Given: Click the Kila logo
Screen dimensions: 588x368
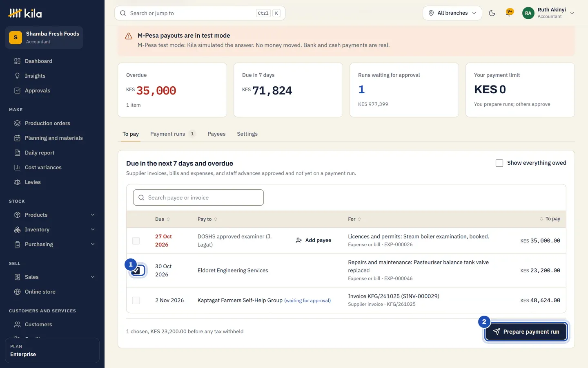Looking at the screenshot, I should tap(25, 13).
